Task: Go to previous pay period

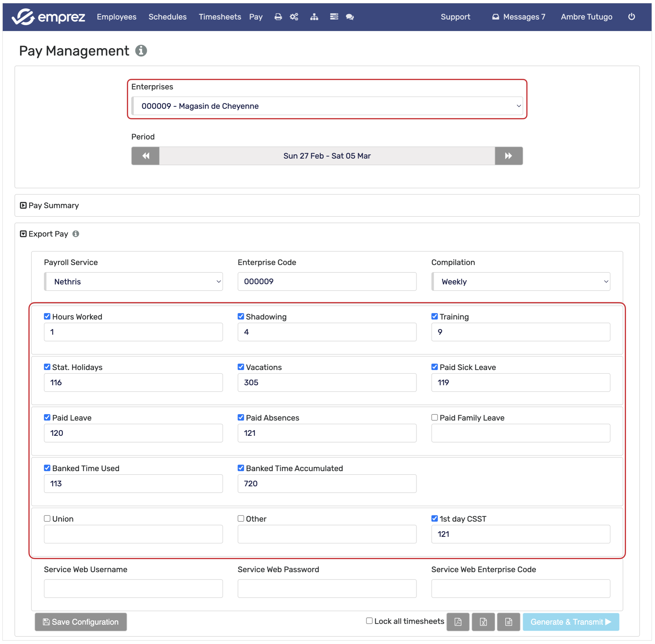Action: pos(146,156)
